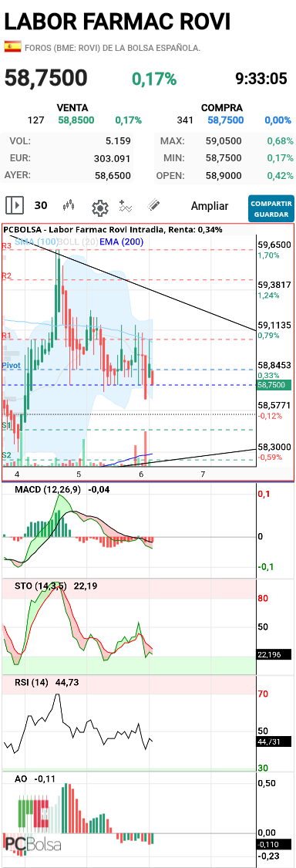Click the OPEN value 58,9000
296x868 pixels.
pyautogui.click(x=224, y=175)
